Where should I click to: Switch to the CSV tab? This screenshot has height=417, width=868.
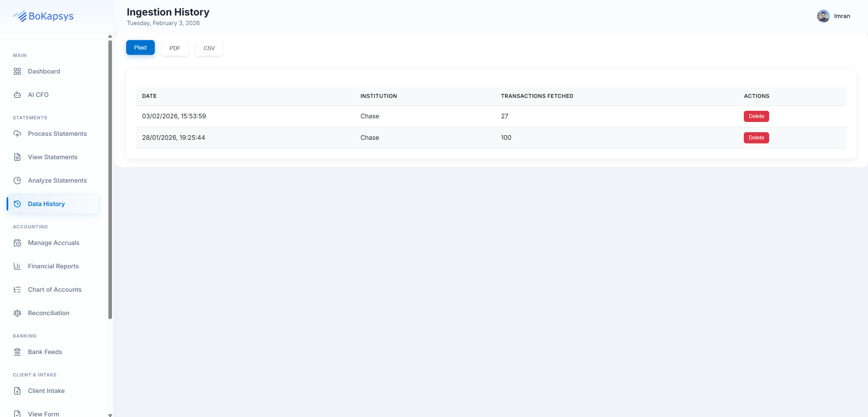pos(209,48)
